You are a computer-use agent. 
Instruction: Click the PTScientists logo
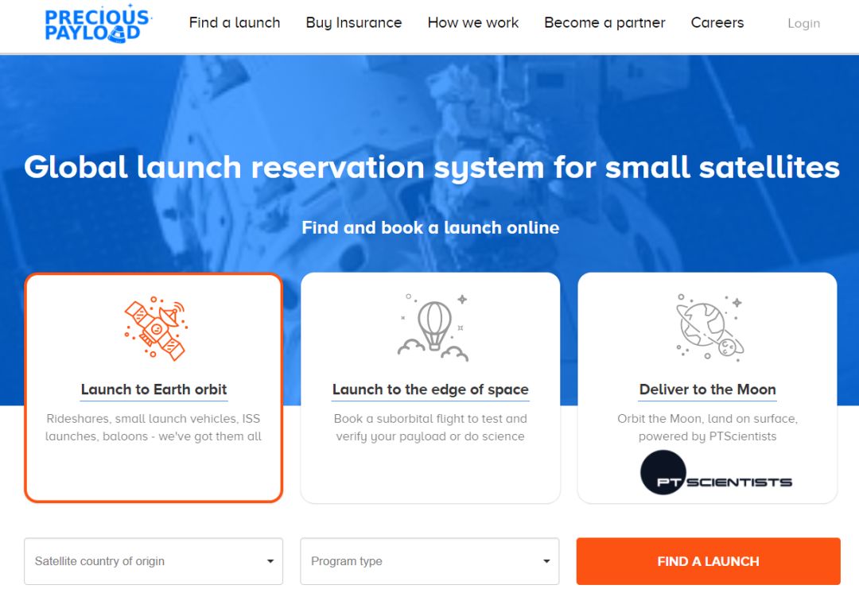click(x=717, y=473)
